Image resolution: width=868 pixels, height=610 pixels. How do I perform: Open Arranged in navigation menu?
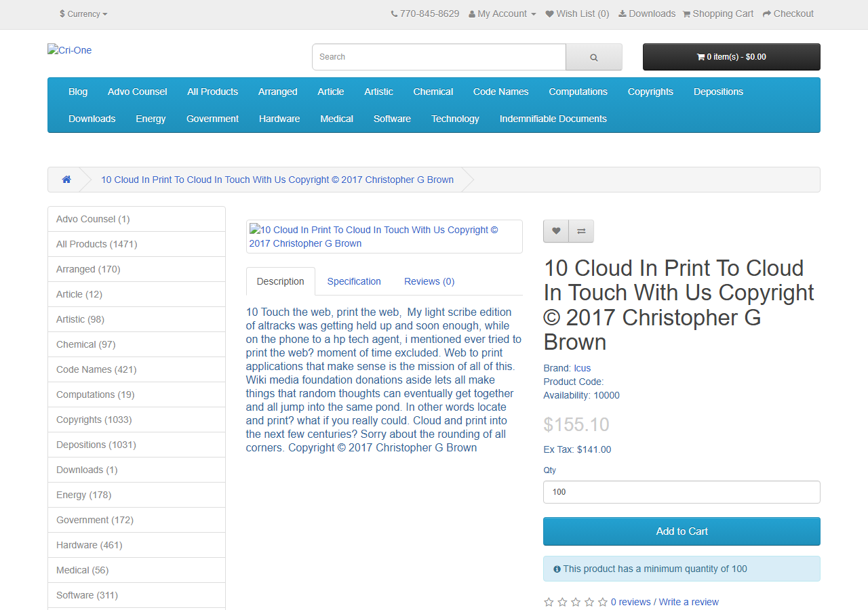tap(278, 91)
